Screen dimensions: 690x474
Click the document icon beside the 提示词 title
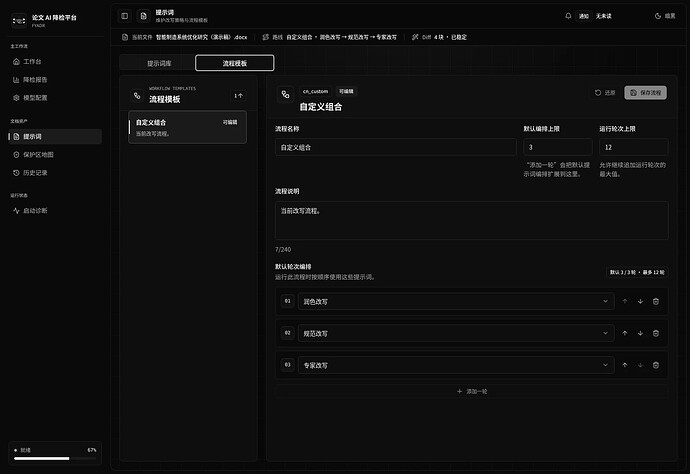tap(143, 16)
